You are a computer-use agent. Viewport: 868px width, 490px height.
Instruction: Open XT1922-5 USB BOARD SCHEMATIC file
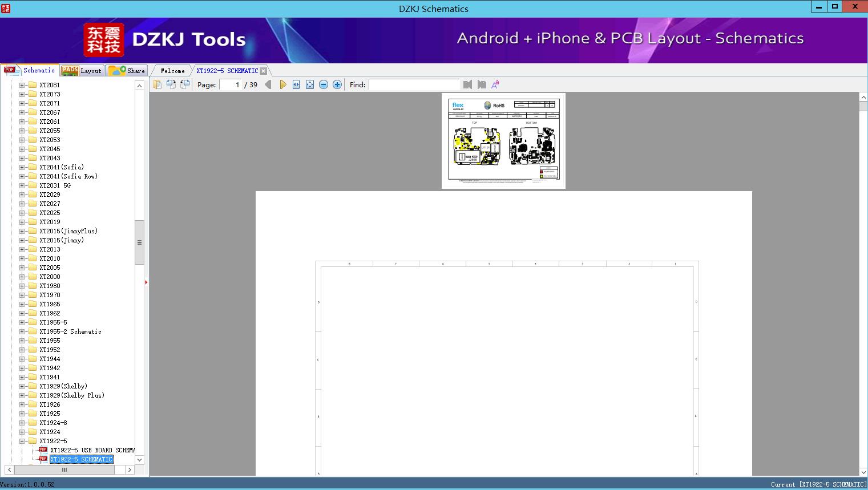click(92, 450)
